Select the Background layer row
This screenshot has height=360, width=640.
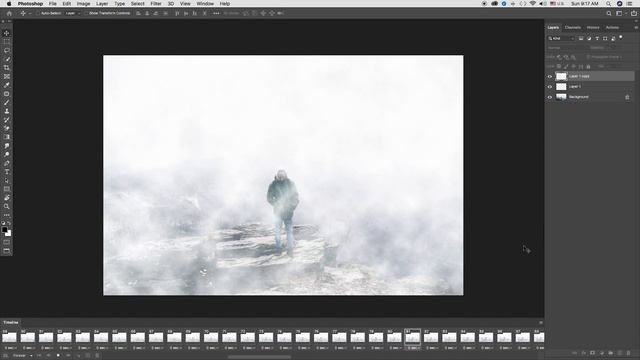tap(591, 97)
